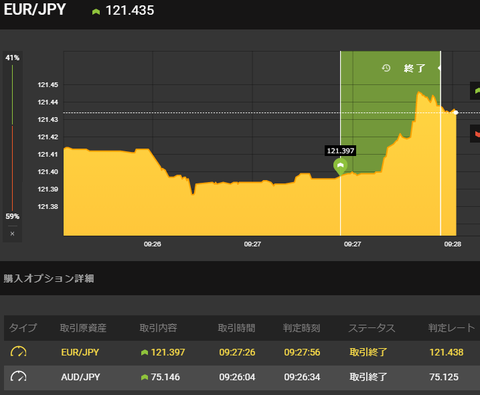
Task: Click the 取引内容 column header
Action: point(158,328)
